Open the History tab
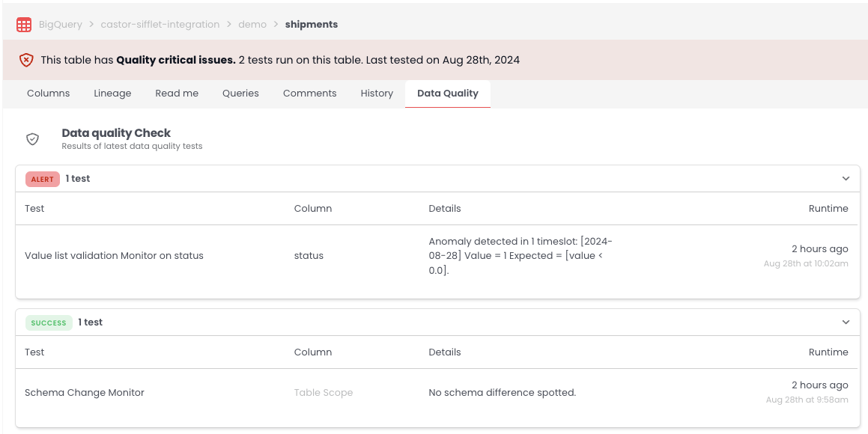The height and width of the screenshot is (434, 868). pyautogui.click(x=377, y=94)
